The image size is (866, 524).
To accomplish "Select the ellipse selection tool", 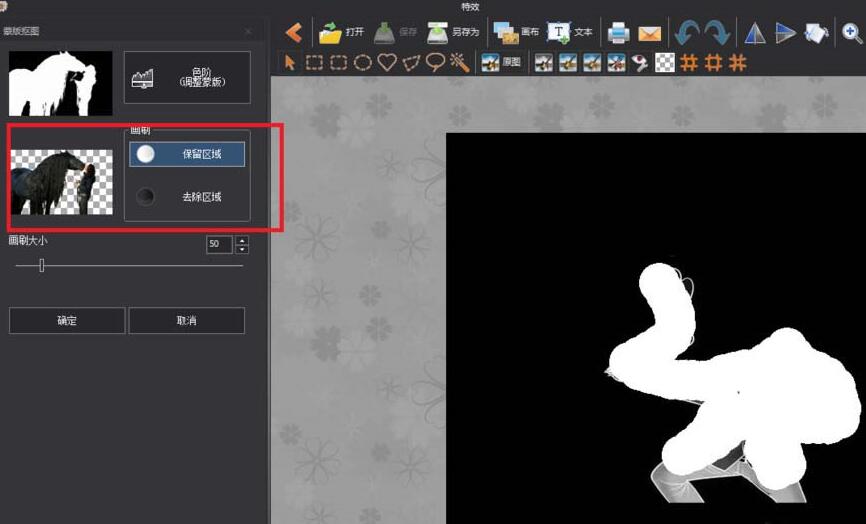I will pos(363,62).
